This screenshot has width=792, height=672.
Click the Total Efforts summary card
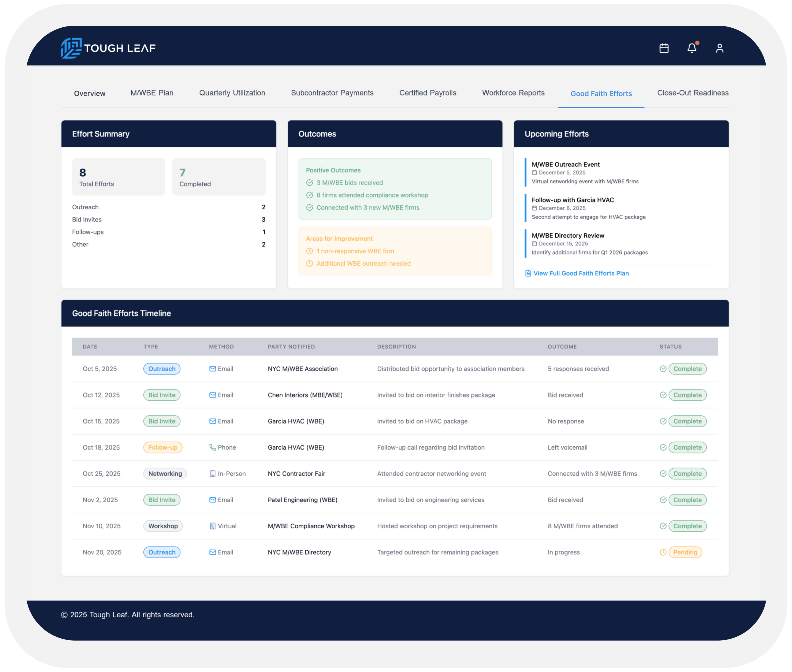coord(118,177)
